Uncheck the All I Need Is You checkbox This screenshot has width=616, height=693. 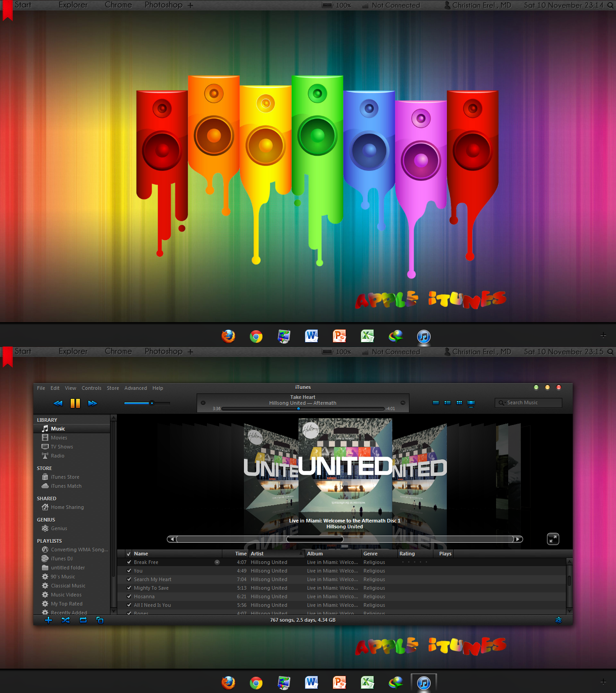pos(129,605)
